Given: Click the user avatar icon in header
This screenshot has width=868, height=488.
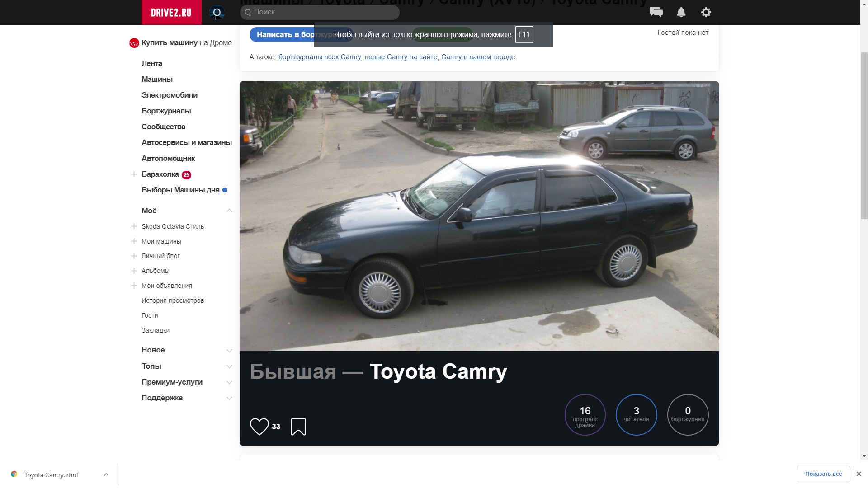Looking at the screenshot, I should (x=217, y=12).
